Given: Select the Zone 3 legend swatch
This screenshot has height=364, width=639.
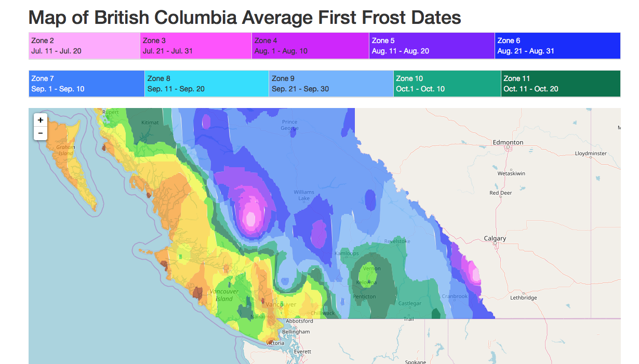Looking at the screenshot, I should coord(196,46).
